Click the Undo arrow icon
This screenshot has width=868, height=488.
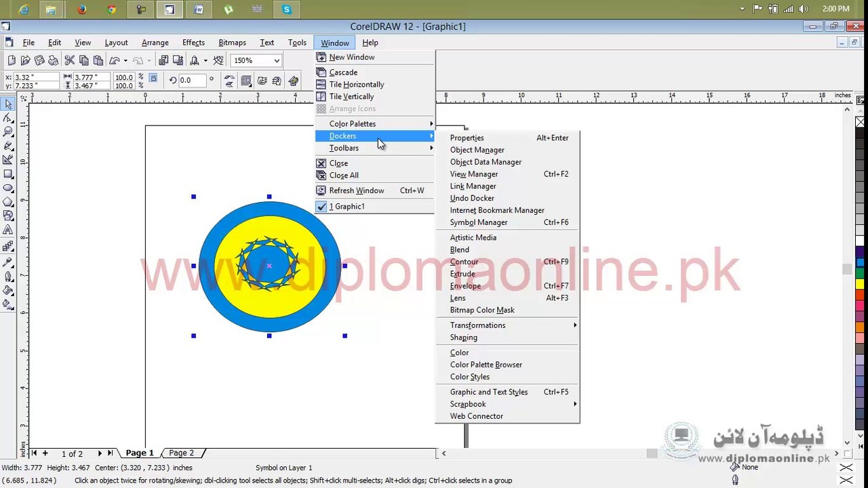coord(115,60)
